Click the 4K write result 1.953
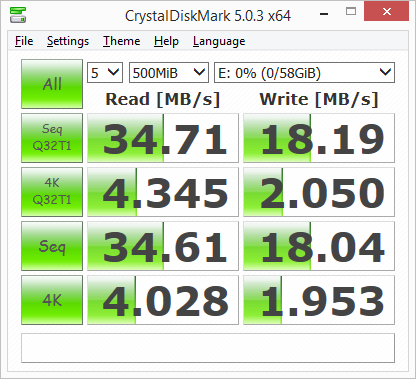Screen dimensions: 416x379 tap(319, 300)
